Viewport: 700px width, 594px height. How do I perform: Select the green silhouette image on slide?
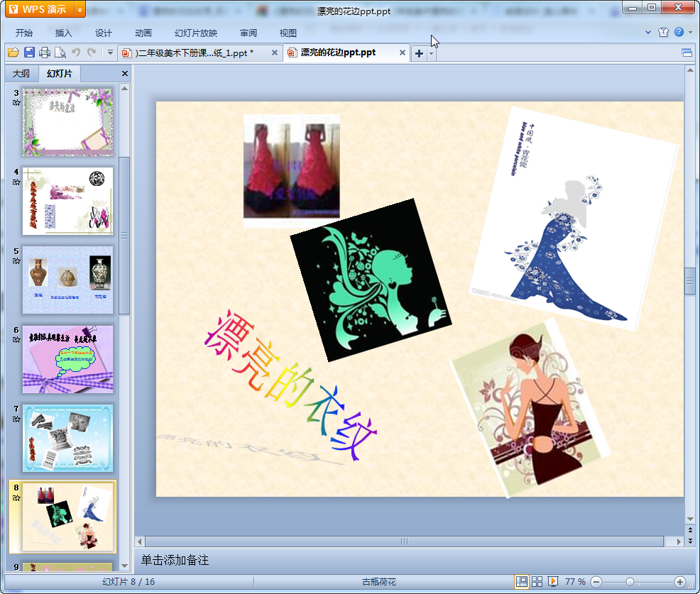(371, 280)
